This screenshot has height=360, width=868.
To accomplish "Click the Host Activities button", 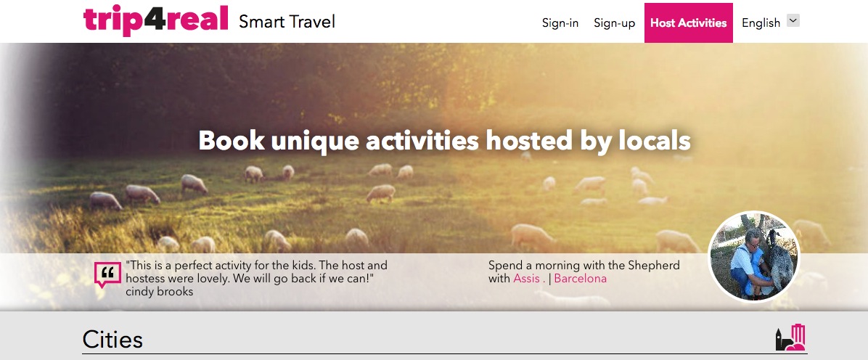I will click(x=688, y=22).
